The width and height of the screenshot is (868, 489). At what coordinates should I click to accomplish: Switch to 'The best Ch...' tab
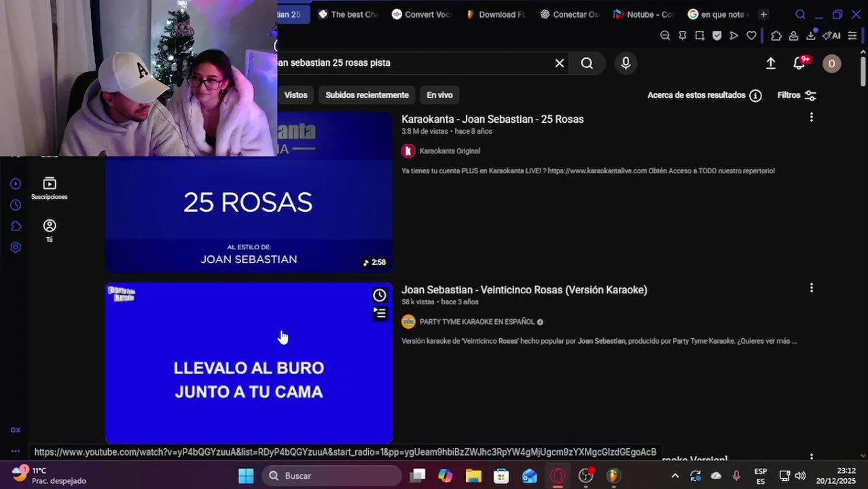[x=347, y=14]
